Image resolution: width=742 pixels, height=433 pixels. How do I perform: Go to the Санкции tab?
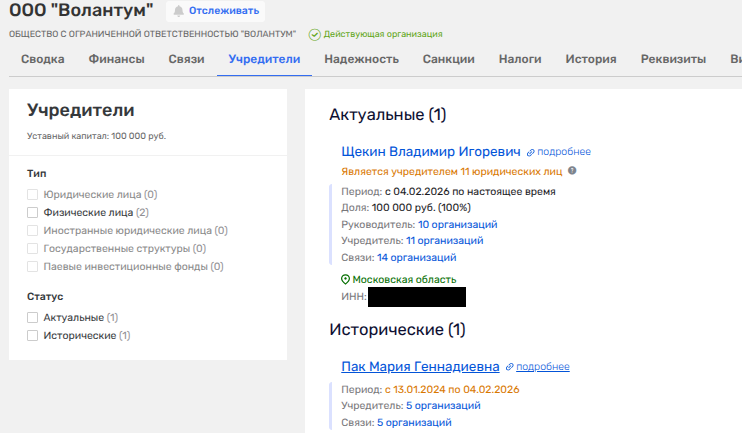click(449, 59)
